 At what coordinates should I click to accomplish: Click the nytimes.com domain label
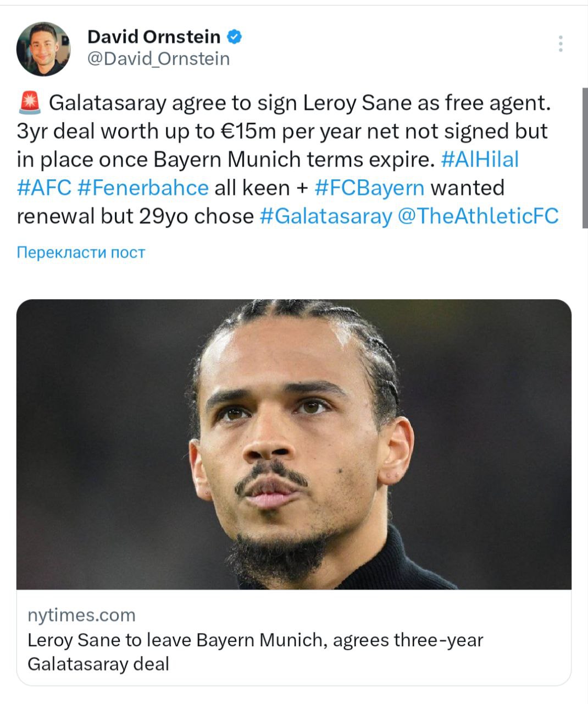pyautogui.click(x=81, y=614)
